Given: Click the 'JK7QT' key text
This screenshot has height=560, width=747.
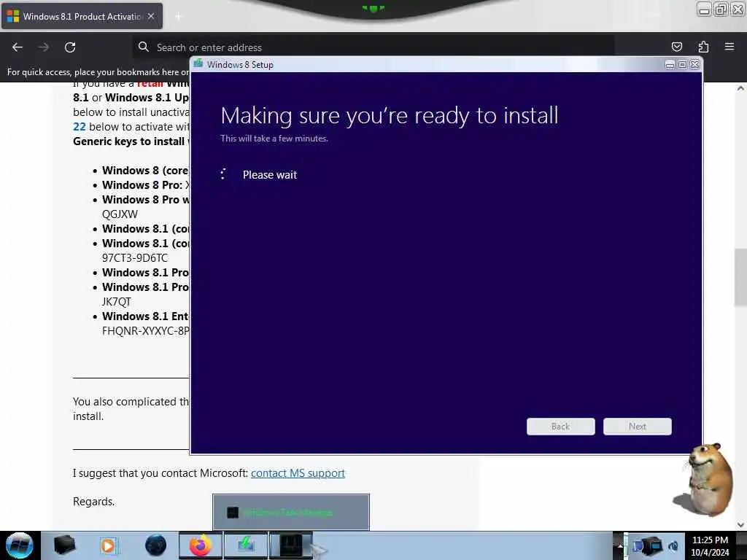Looking at the screenshot, I should pos(116,301).
